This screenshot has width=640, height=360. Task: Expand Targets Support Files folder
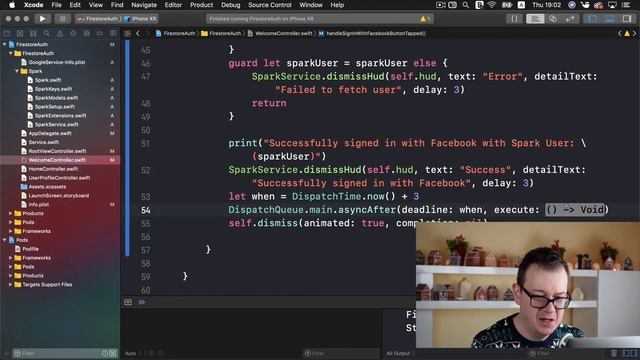[11, 284]
